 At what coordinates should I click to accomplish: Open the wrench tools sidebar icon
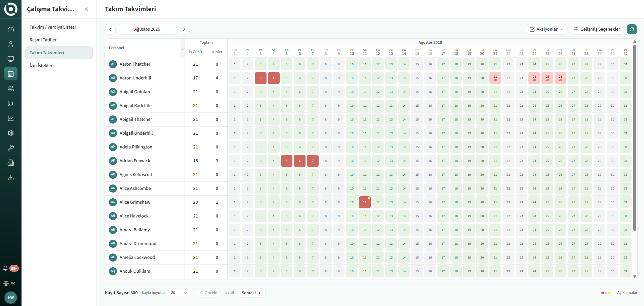click(x=11, y=148)
